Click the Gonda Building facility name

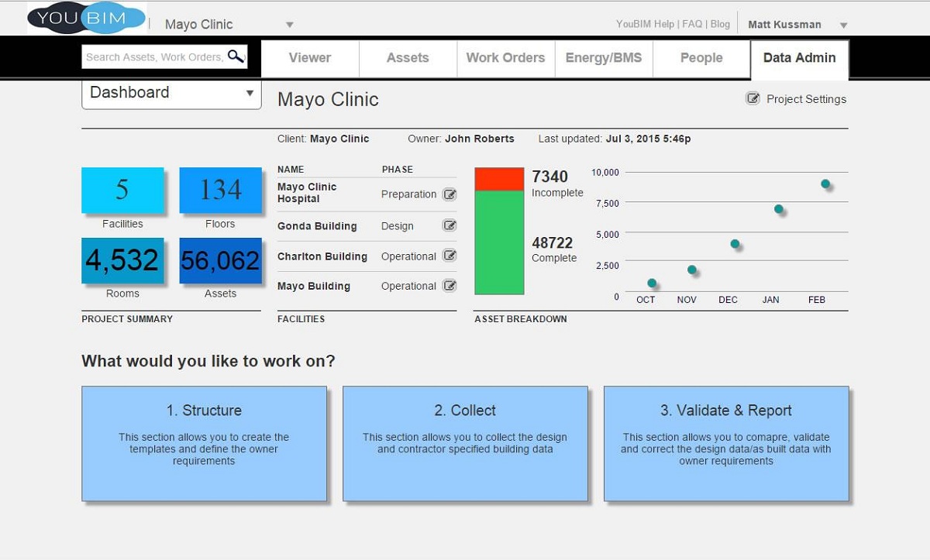(x=317, y=226)
